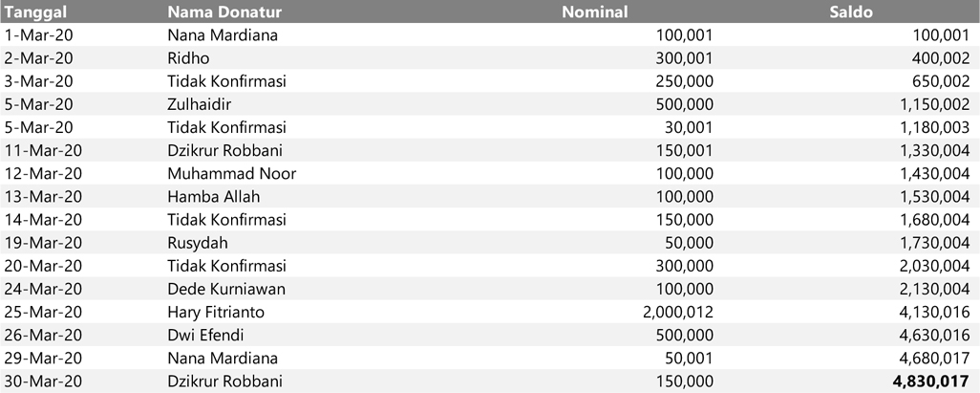Click the bold final balance 4,830,017

pyautogui.click(x=931, y=382)
